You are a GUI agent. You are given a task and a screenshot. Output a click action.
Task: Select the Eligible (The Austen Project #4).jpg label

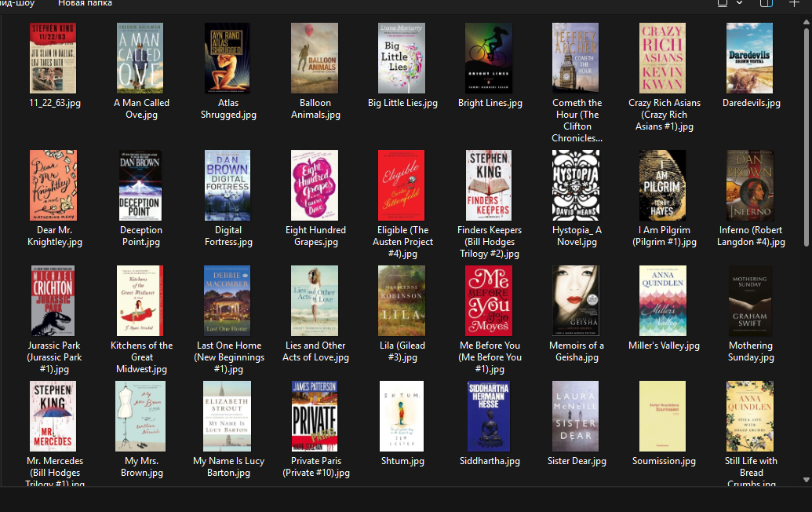[402, 242]
